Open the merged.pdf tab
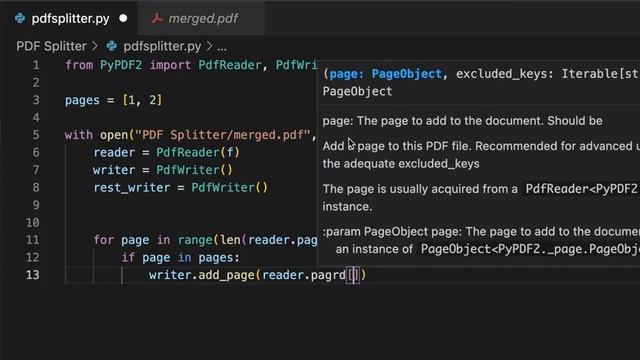The height and width of the screenshot is (360, 640). (202, 18)
